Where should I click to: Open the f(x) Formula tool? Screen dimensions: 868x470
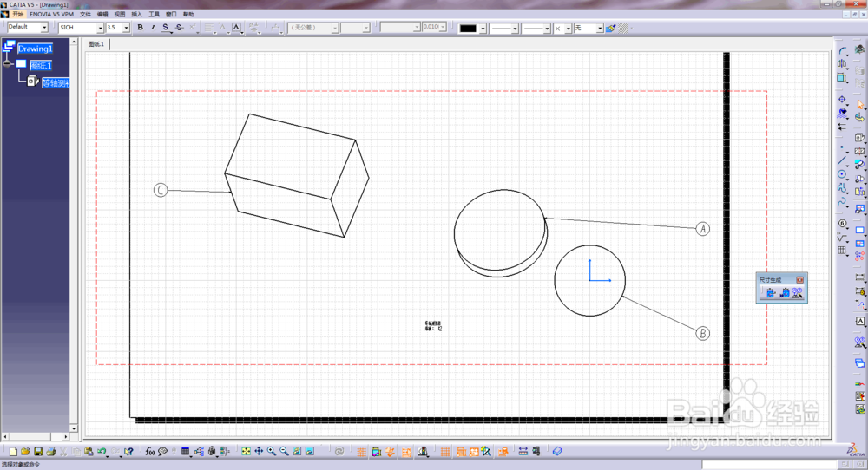click(x=150, y=452)
